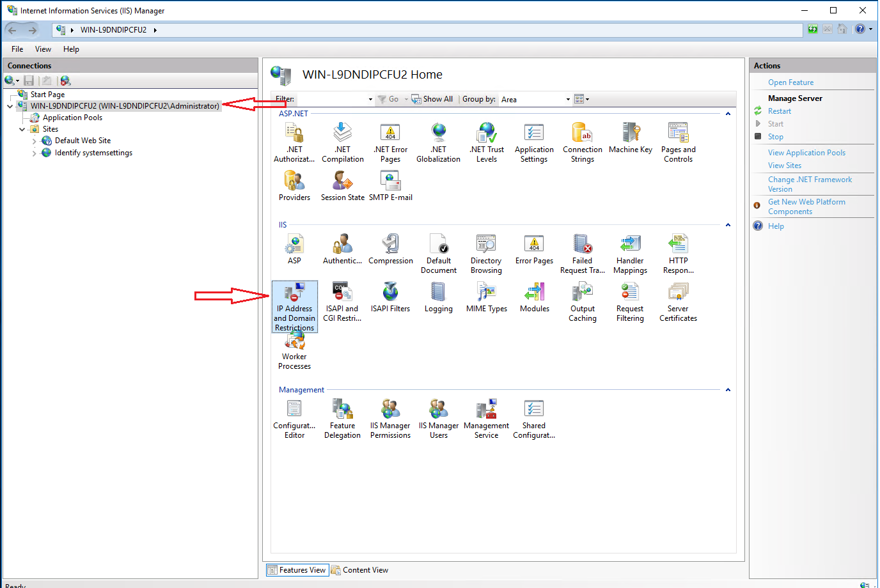880x588 pixels.
Task: Open MIME Types feature
Action: pos(487,297)
